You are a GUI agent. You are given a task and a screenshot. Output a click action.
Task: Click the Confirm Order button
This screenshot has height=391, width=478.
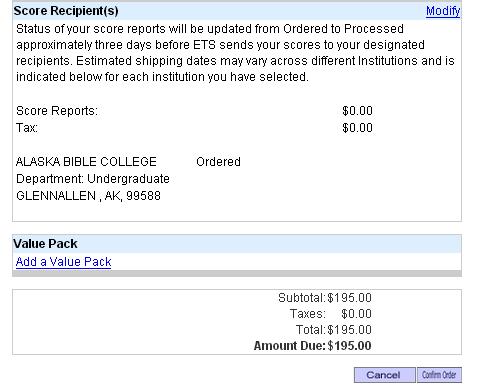[439, 375]
